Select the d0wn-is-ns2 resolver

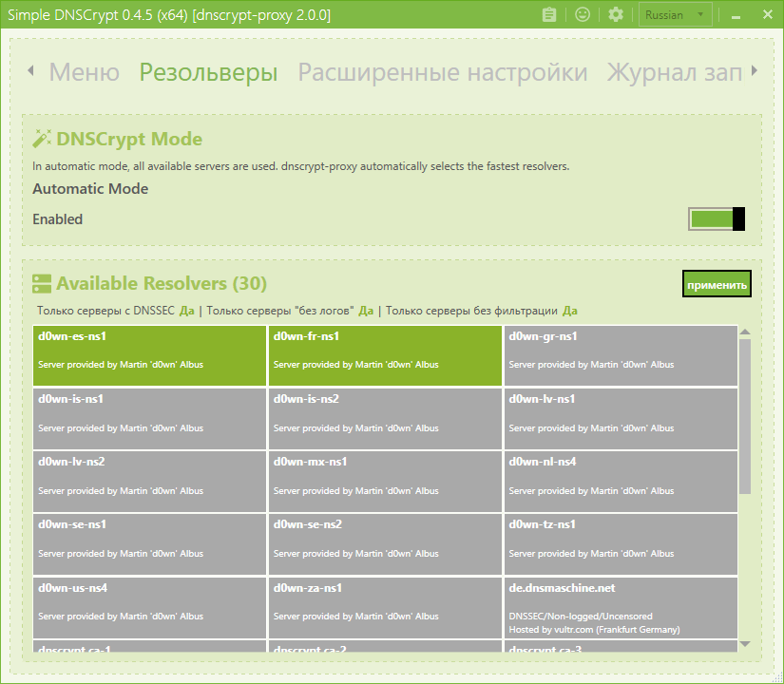pyautogui.click(x=385, y=419)
